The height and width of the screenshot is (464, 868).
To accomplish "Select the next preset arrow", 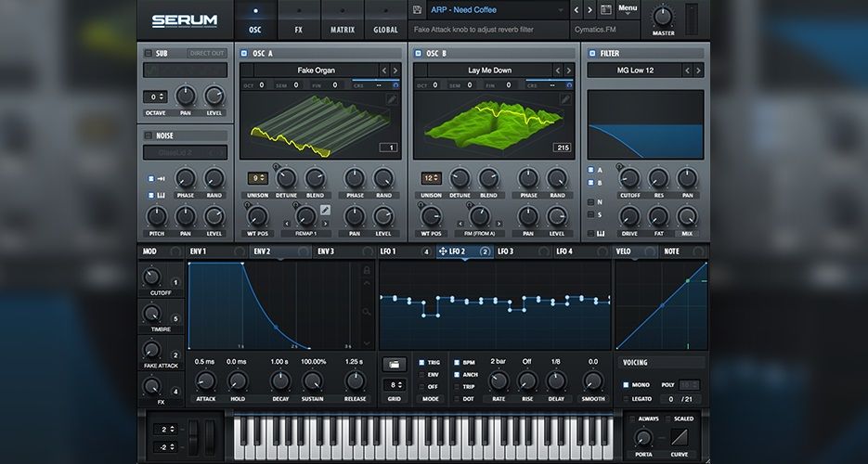I will point(589,10).
